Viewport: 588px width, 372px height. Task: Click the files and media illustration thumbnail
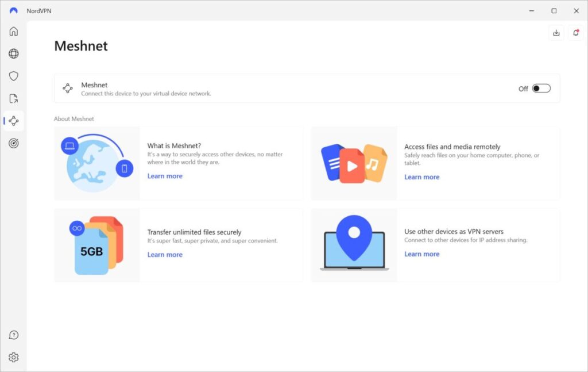(354, 164)
